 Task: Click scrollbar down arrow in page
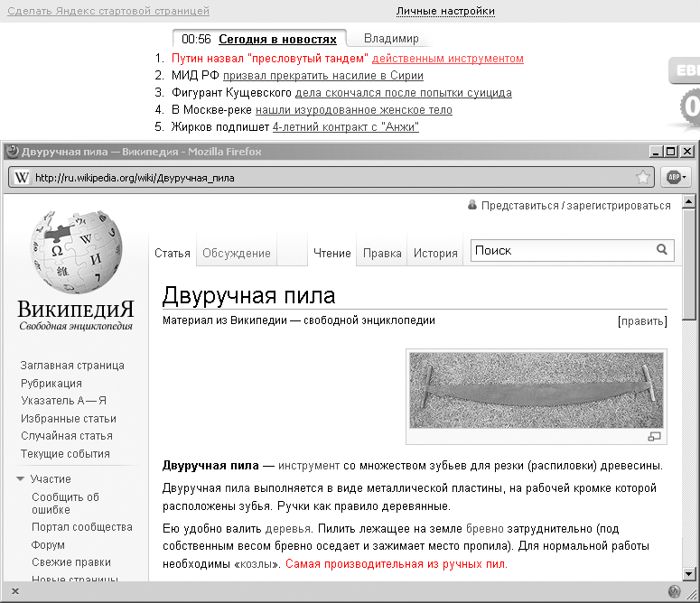689,573
